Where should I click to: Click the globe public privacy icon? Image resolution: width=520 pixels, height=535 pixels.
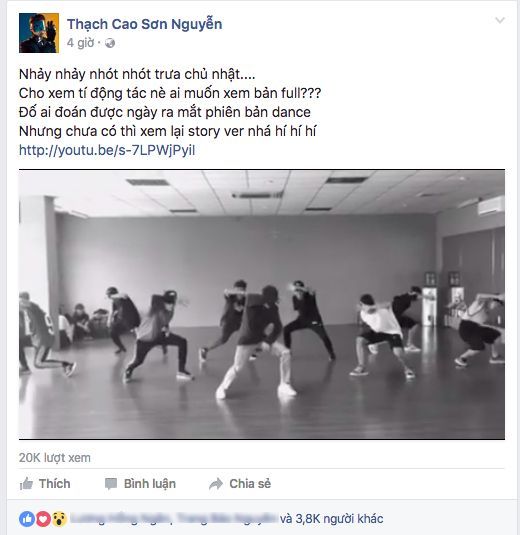(110, 43)
